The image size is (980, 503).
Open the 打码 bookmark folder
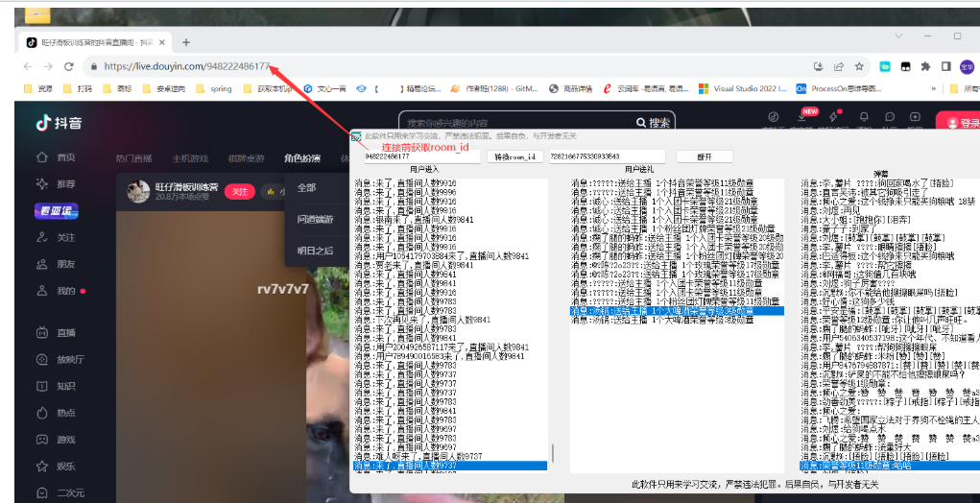tap(78, 88)
